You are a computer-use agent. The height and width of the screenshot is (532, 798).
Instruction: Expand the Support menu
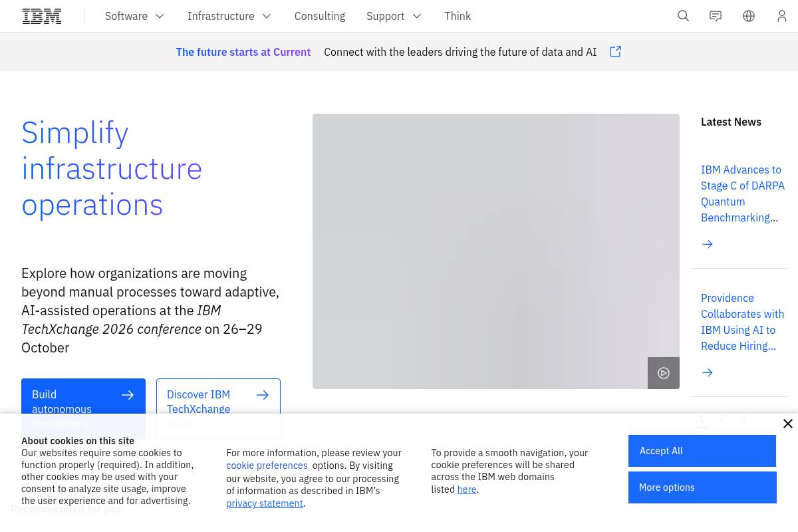[x=394, y=16]
